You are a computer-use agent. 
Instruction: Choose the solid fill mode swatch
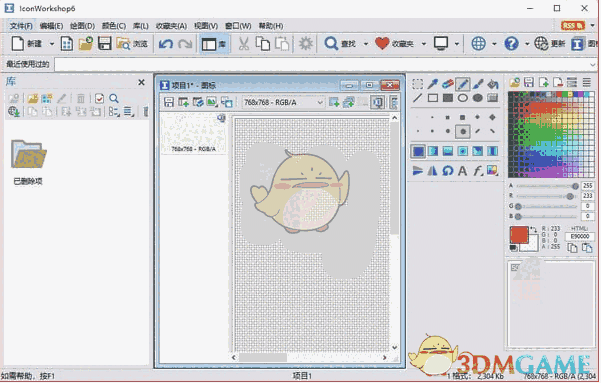click(x=418, y=151)
